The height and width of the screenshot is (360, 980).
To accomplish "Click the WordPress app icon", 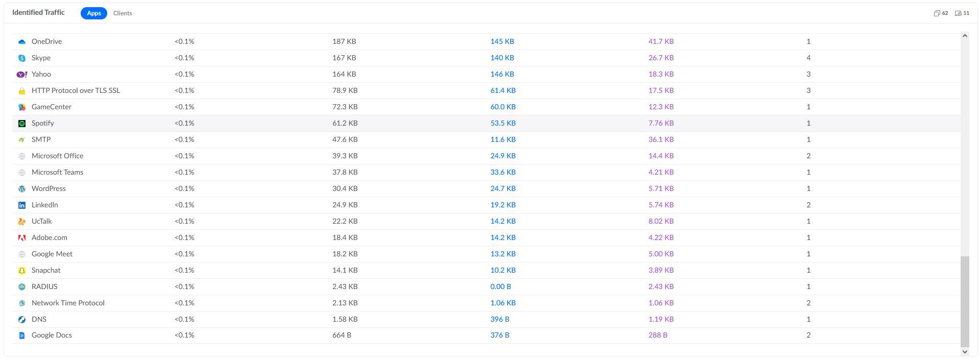I will [x=21, y=189].
